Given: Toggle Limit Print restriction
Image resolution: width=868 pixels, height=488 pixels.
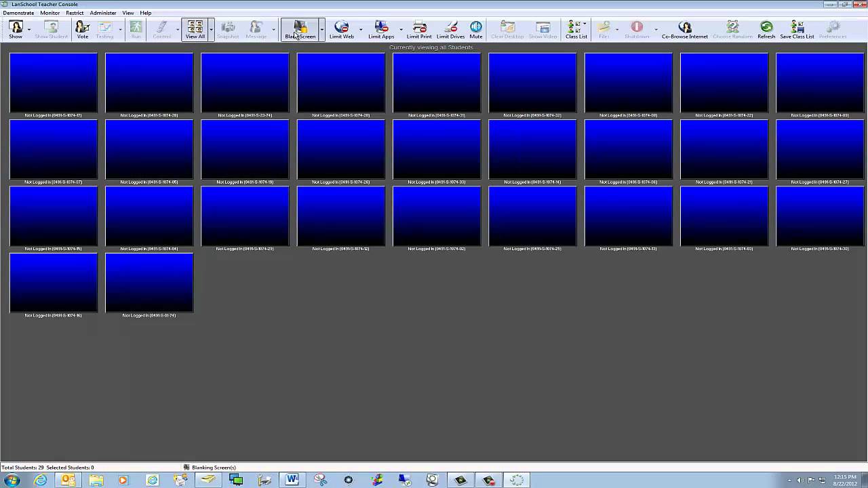Looking at the screenshot, I should tap(419, 29).
